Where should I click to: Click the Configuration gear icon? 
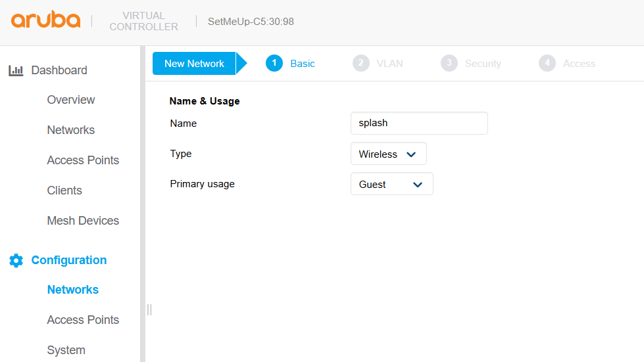tap(16, 260)
